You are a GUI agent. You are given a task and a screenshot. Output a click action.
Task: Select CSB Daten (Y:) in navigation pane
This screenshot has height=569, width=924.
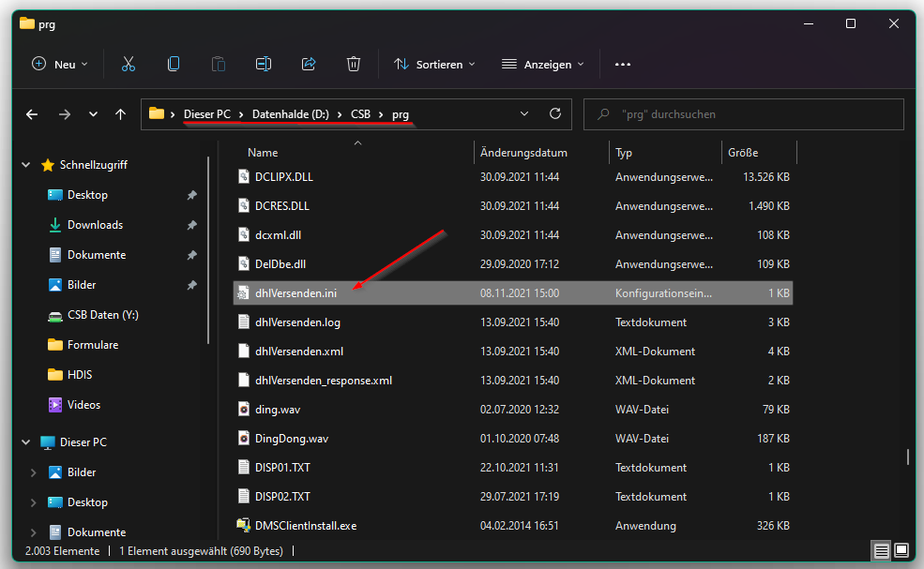point(102,315)
